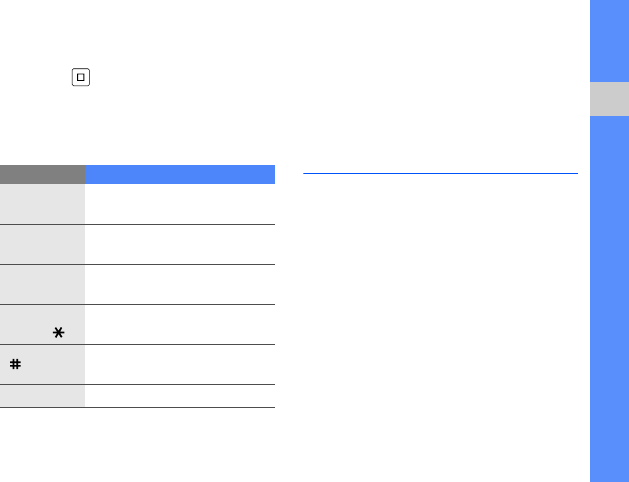Screen dimensions: 629x482
Task: Click blue sidebar section above gray tab
Action: (609, 41)
